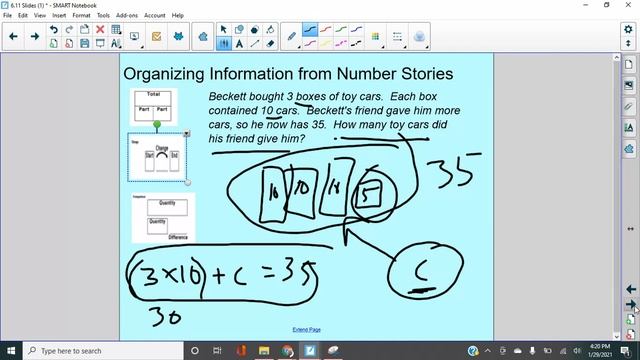This screenshot has width=640, height=360.
Task: Open the View menu
Action: click(40, 15)
